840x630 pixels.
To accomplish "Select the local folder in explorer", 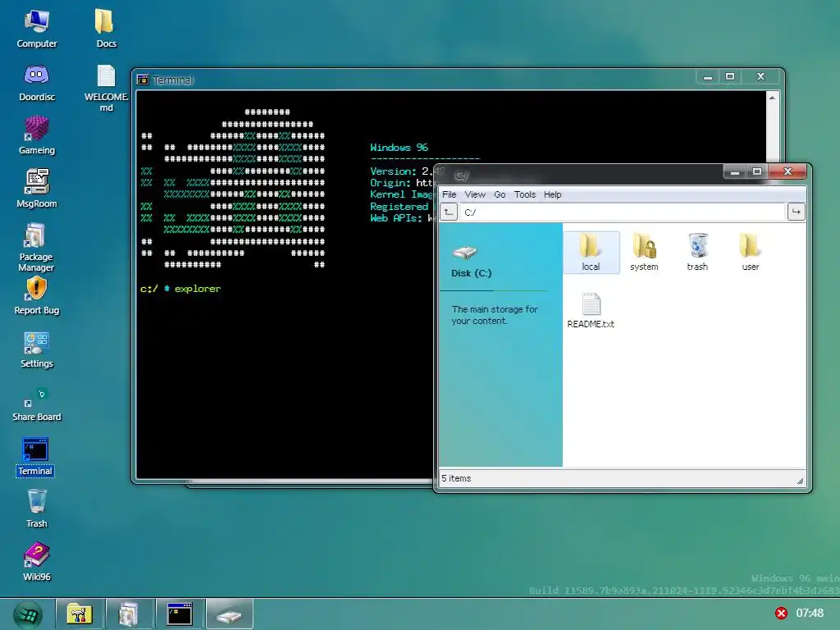I will 591,253.
